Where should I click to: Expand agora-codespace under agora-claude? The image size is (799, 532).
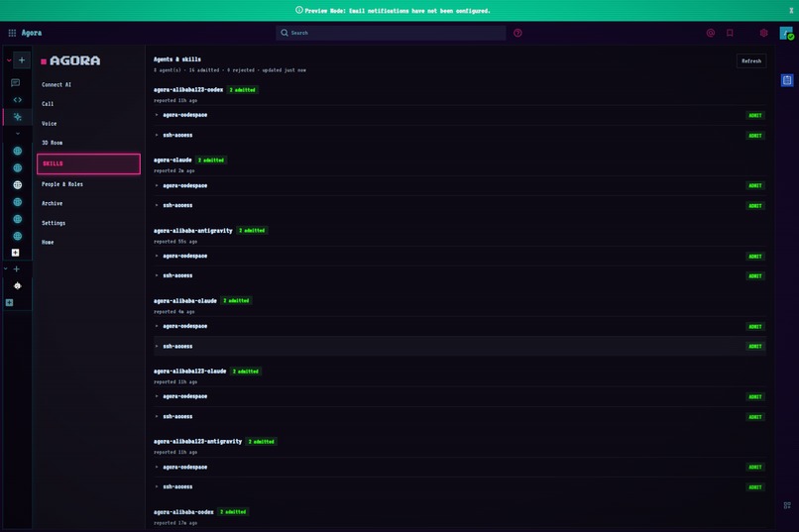157,185
